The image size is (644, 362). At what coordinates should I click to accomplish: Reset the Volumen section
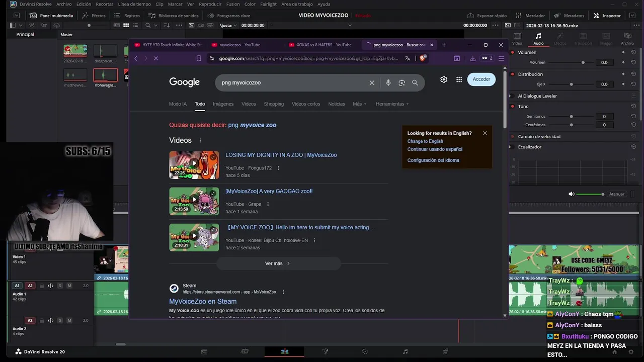click(x=633, y=52)
